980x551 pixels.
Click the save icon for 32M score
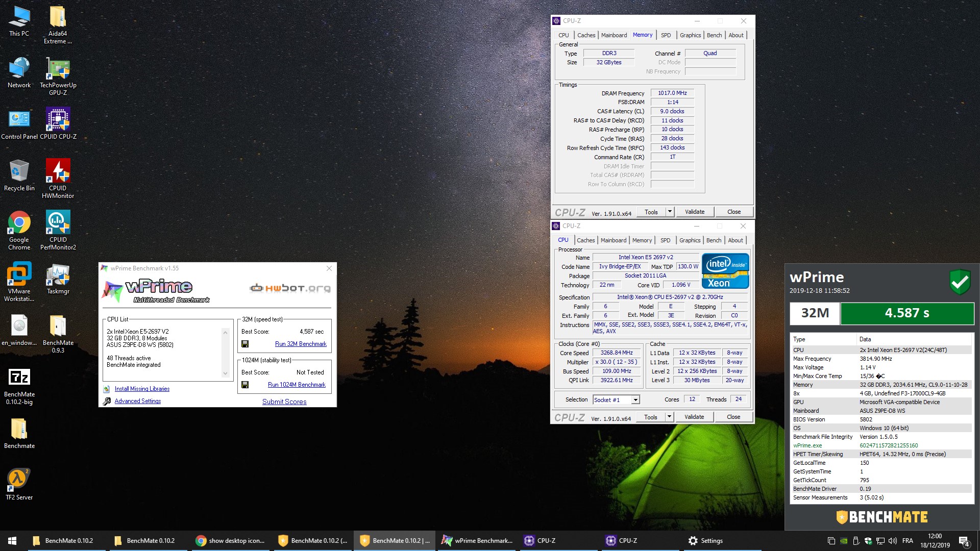pyautogui.click(x=245, y=344)
